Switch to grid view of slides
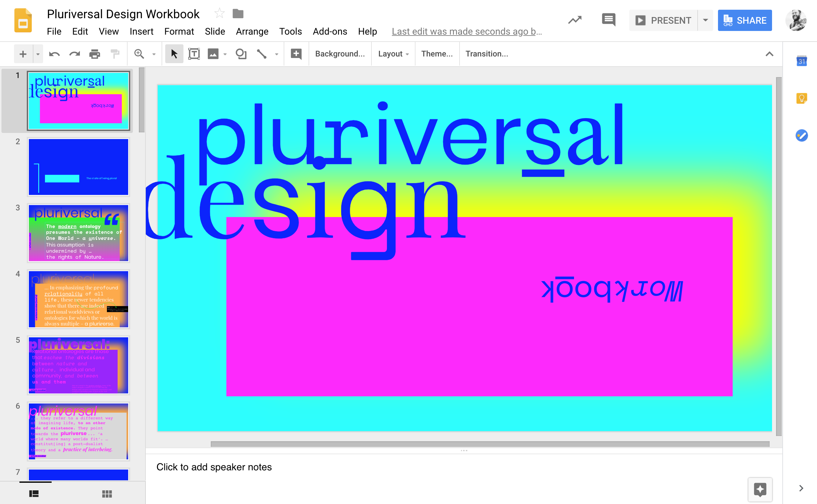 (107, 494)
